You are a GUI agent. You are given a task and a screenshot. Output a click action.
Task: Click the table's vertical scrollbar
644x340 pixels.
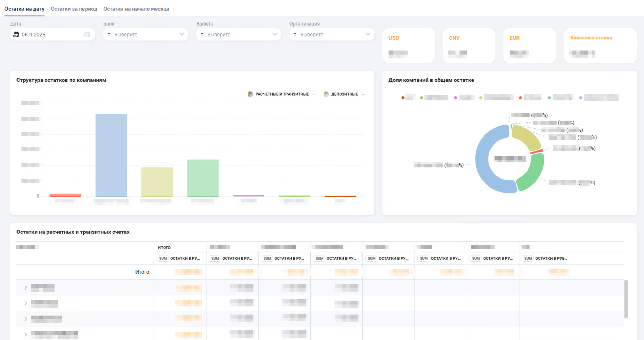(x=626, y=299)
